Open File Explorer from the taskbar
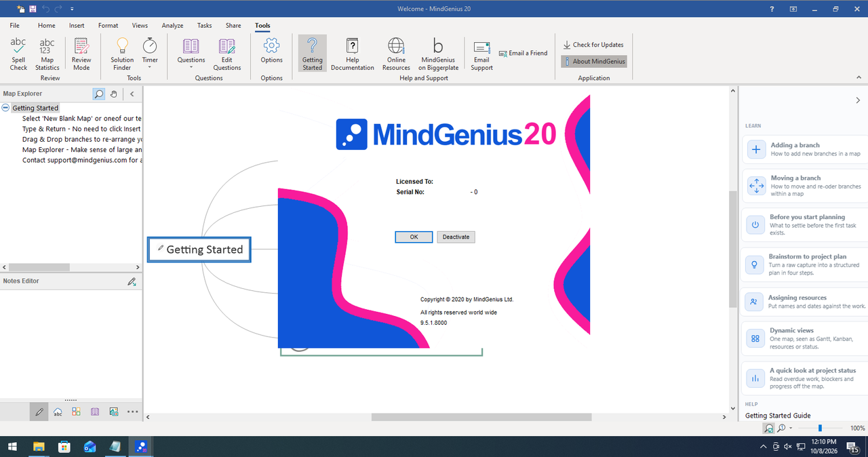This screenshot has width=868, height=457. pos(39,447)
